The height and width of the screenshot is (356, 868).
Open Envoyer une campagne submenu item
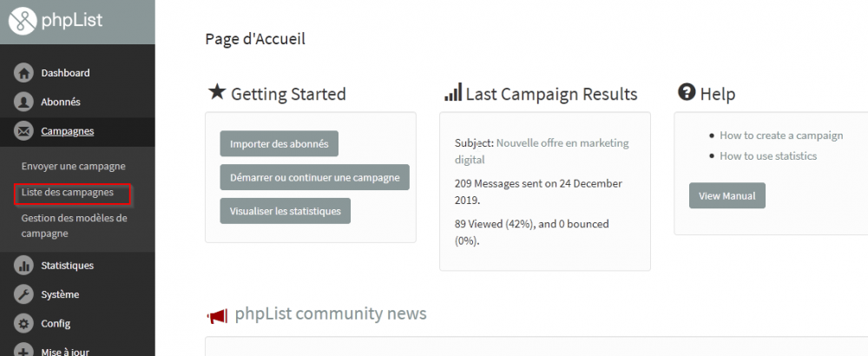73,166
